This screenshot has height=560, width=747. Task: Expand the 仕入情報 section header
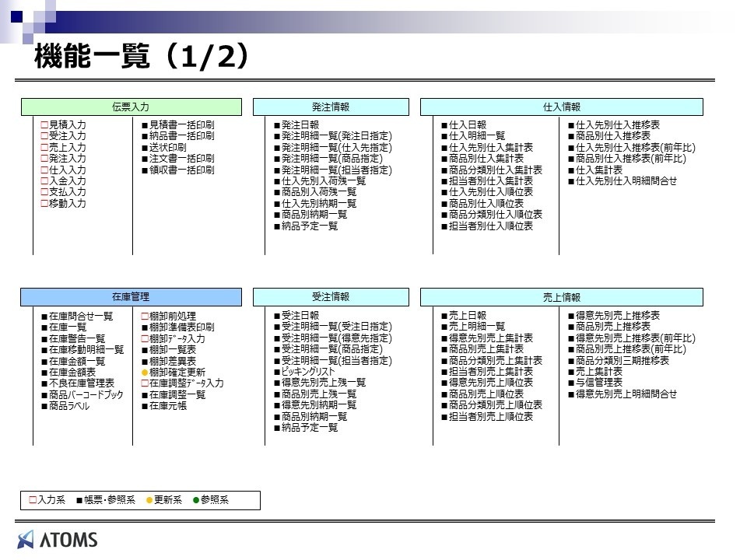[x=561, y=107]
